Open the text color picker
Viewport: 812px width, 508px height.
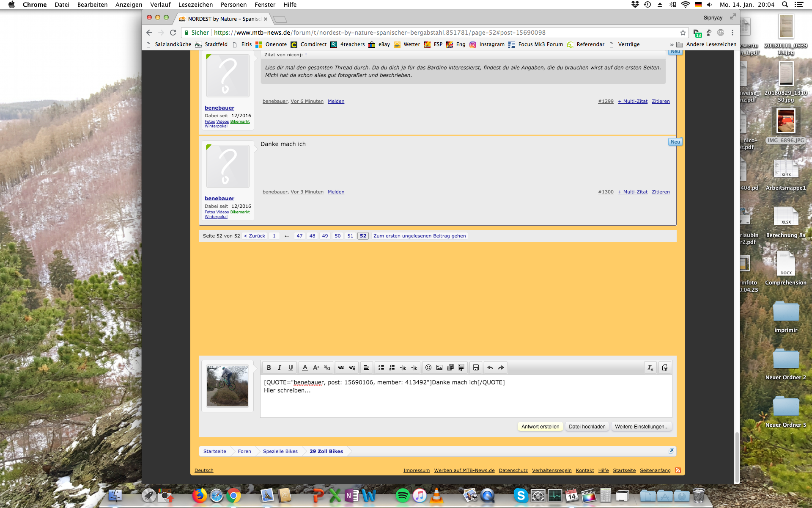pyautogui.click(x=305, y=367)
